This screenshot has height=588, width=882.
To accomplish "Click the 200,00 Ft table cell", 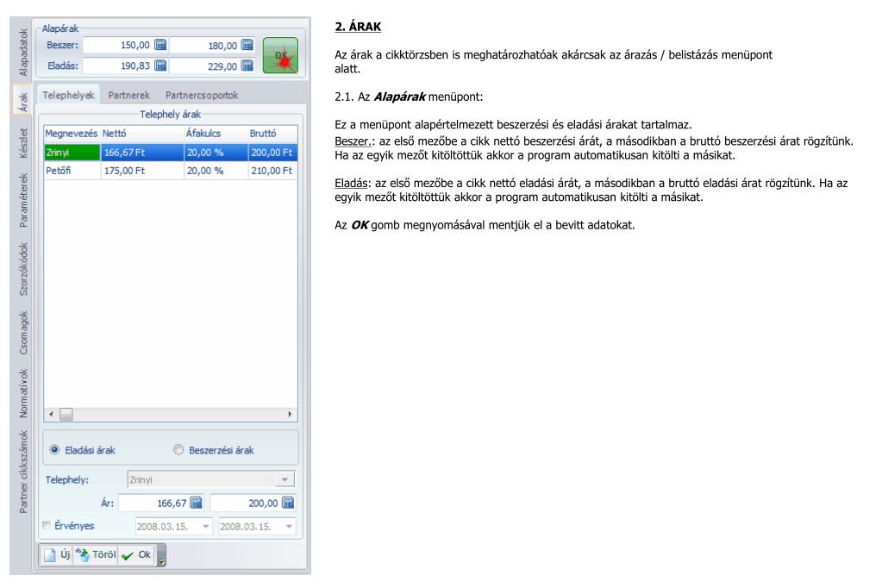I will click(272, 153).
